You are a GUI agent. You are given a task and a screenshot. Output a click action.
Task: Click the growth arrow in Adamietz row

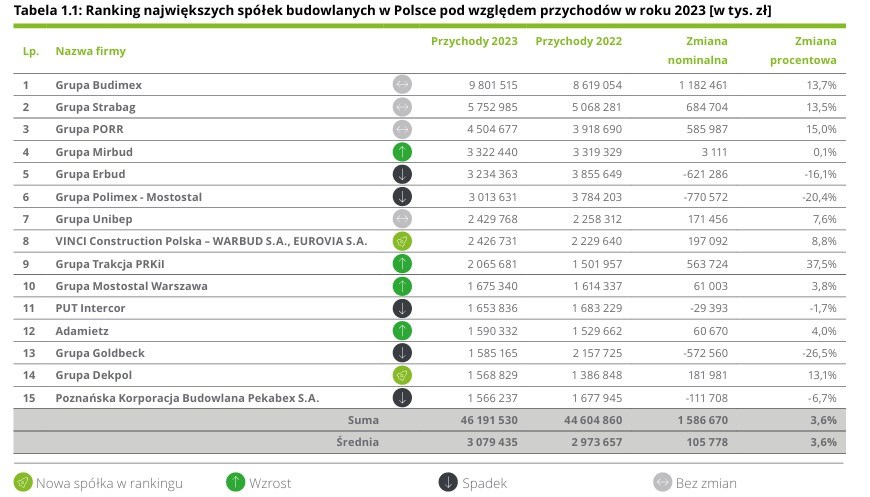[402, 331]
